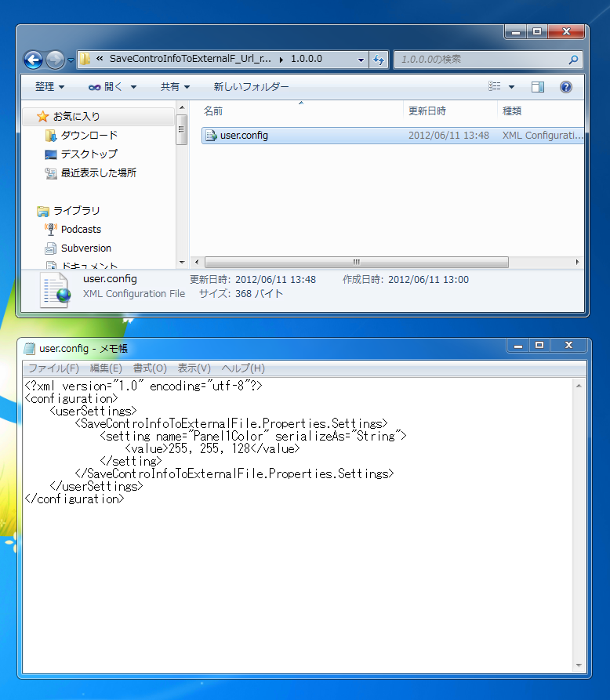
Task: Select the 1.0.0.0 breadcrumb segment
Action: pos(307,59)
